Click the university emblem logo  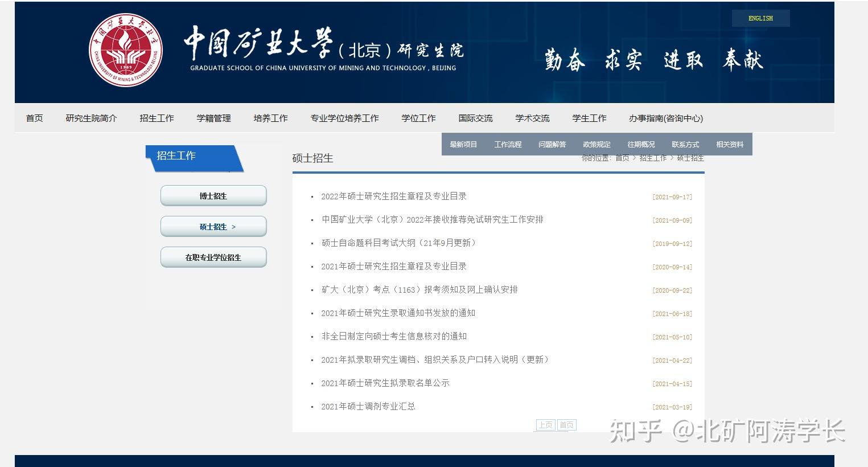point(126,50)
